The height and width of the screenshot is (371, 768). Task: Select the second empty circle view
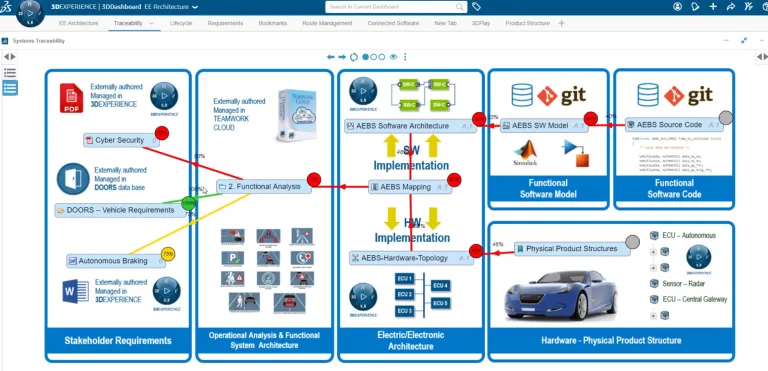tap(374, 57)
